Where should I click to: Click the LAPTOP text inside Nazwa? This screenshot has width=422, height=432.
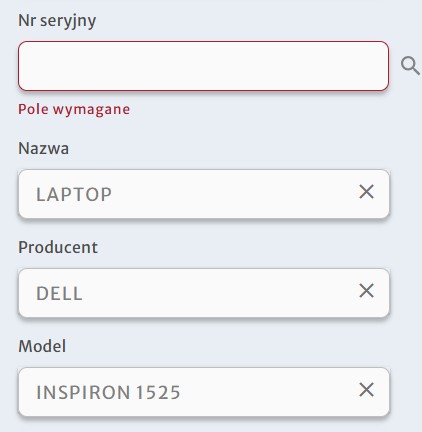point(74,194)
